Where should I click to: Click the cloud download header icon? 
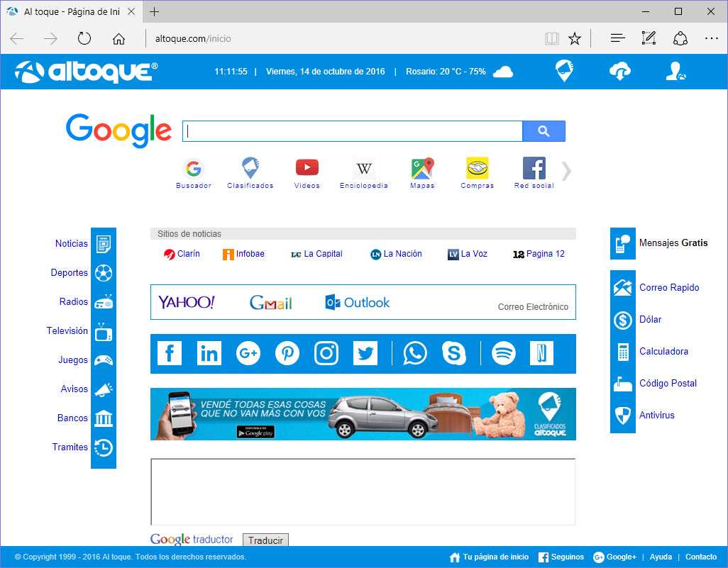[x=620, y=71]
